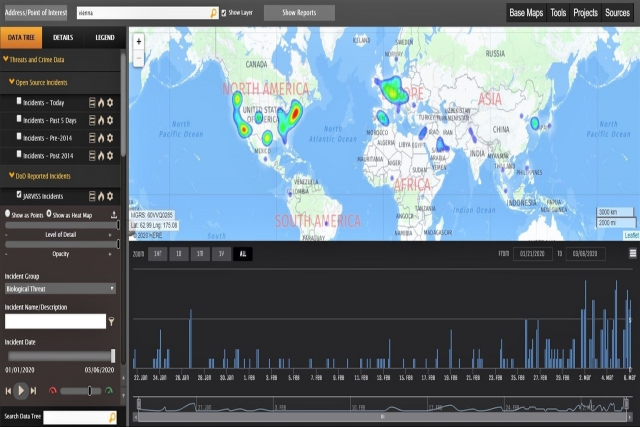Collapse Threats and Crime Data group
The height and width of the screenshot is (427, 640).
click(x=6, y=59)
